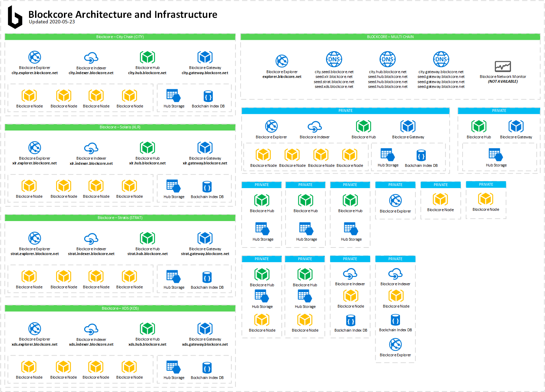
Task: Click the Explorer icon above strat.explorer.blockcore.net
Action: (x=35, y=239)
